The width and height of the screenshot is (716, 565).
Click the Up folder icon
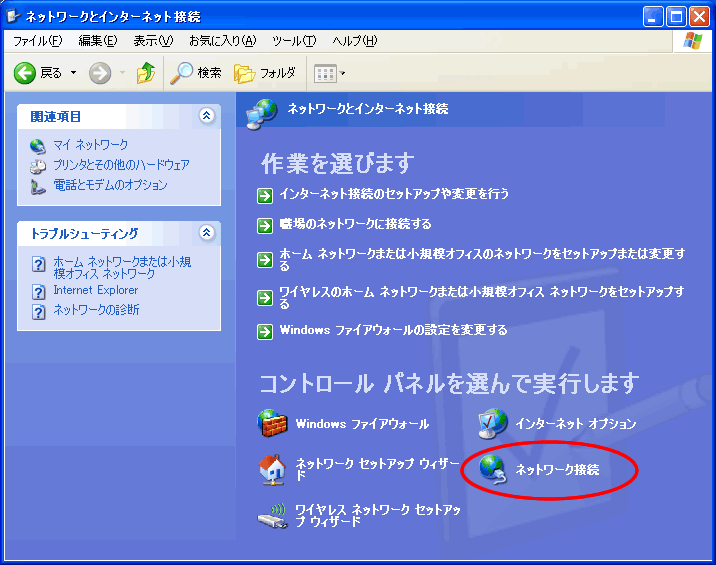(146, 73)
